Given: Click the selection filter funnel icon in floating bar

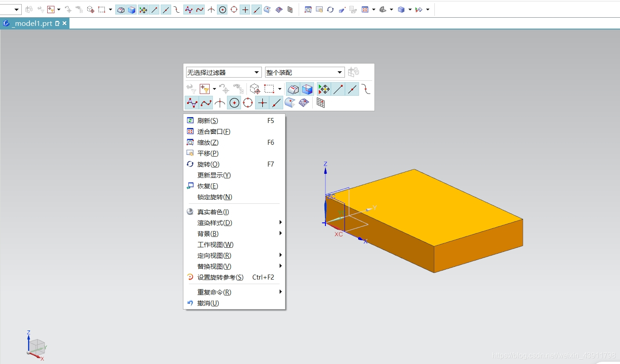Looking at the screenshot, I should 205,89.
